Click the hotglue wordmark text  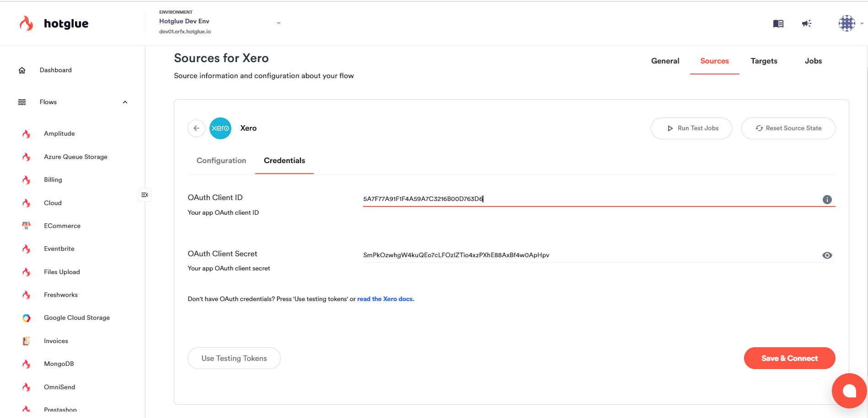66,24
